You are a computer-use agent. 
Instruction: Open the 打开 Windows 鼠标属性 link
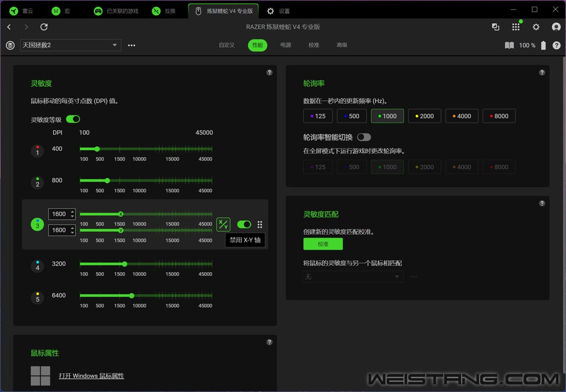click(91, 376)
